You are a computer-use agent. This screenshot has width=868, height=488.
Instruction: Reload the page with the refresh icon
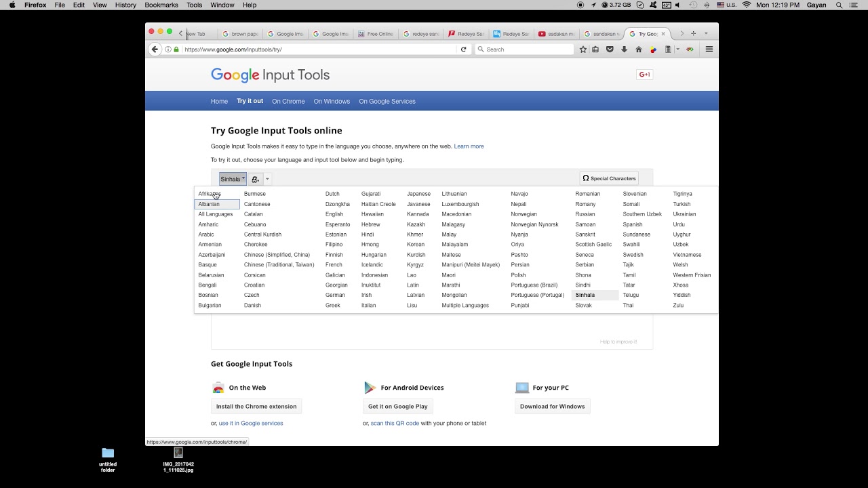[x=464, y=49]
